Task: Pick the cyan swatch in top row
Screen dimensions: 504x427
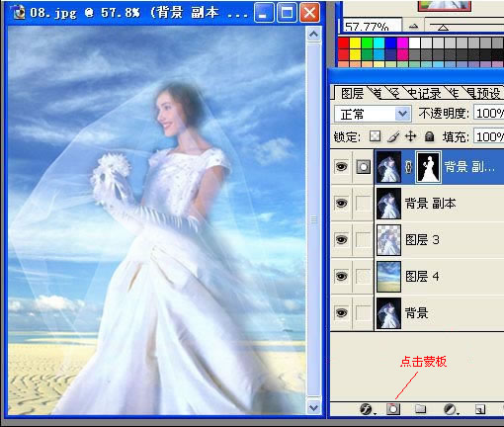Action: (378, 43)
